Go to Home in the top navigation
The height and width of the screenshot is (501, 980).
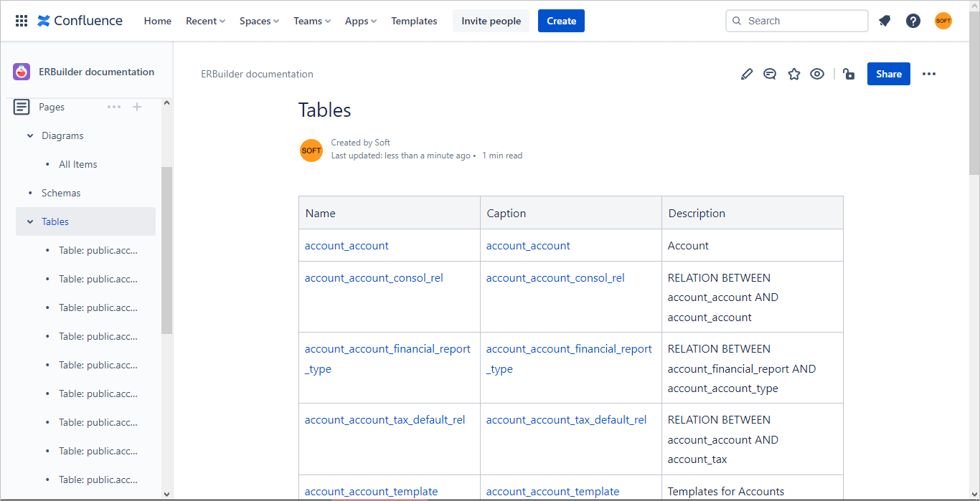pyautogui.click(x=158, y=21)
